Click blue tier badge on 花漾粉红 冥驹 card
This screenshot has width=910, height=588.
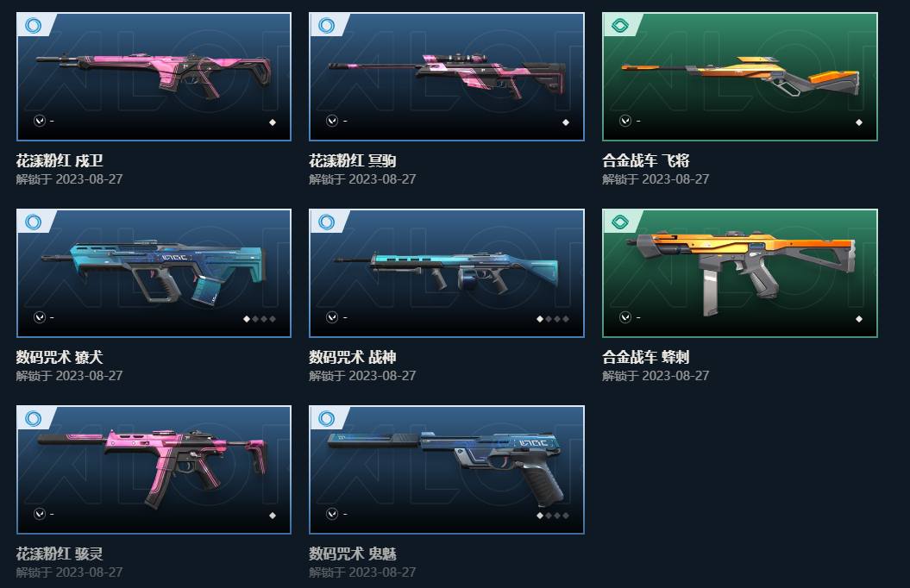click(x=327, y=26)
